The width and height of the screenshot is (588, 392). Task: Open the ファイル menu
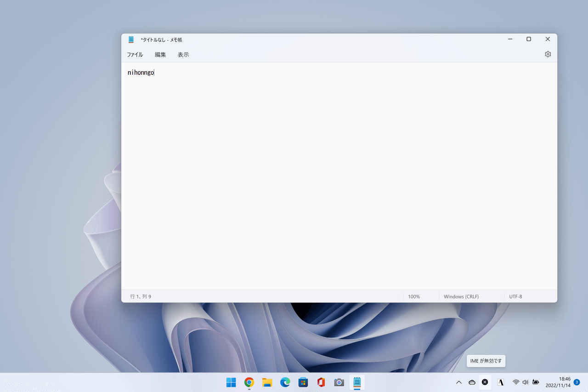pos(135,55)
